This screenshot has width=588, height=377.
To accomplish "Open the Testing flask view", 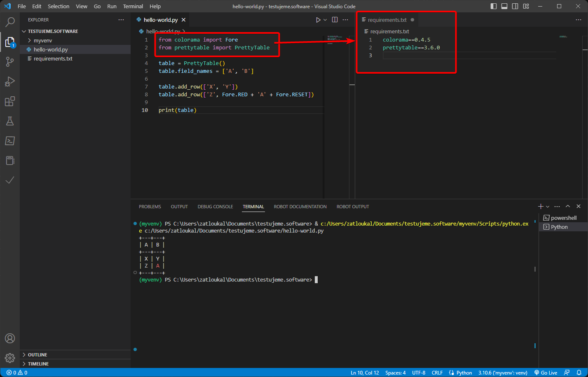I will coord(10,121).
